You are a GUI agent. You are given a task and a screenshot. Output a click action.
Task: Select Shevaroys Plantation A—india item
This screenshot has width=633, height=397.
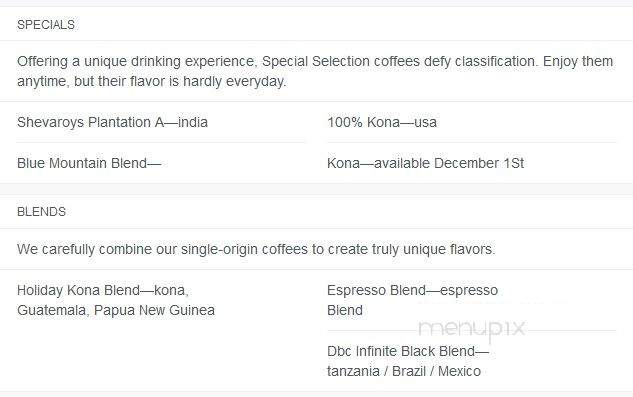(x=112, y=122)
